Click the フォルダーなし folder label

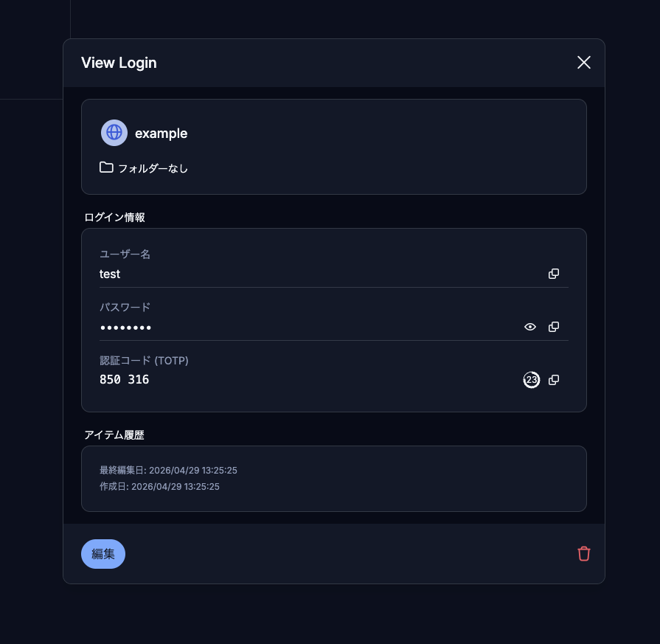click(x=153, y=168)
